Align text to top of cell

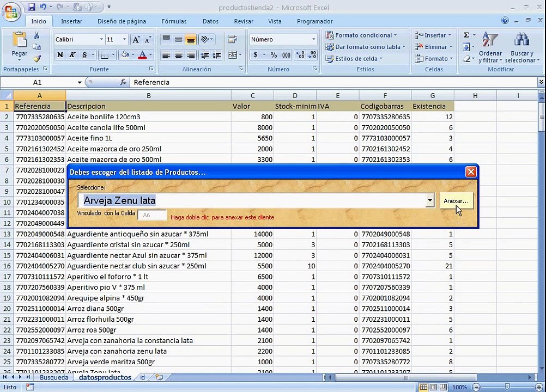pos(166,39)
